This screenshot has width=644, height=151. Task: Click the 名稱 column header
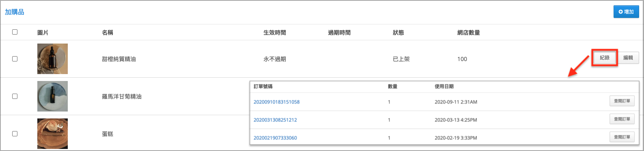[108, 33]
